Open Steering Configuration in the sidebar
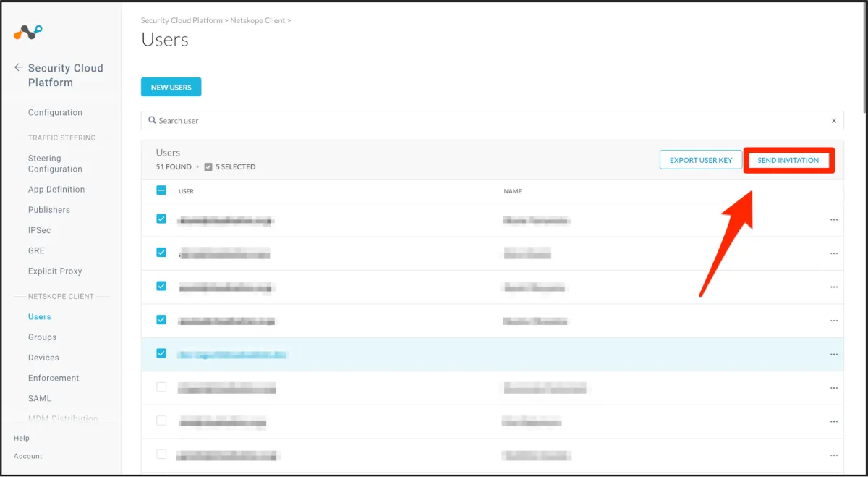 (x=55, y=164)
